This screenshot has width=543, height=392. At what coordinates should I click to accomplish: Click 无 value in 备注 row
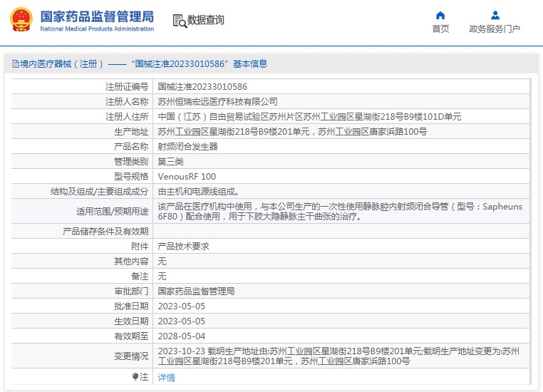click(x=162, y=277)
